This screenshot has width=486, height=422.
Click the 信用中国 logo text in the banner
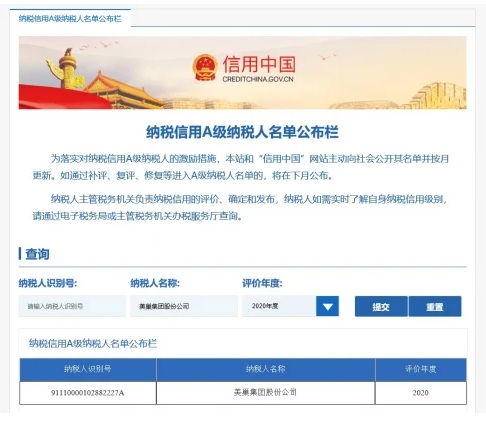coord(259,64)
